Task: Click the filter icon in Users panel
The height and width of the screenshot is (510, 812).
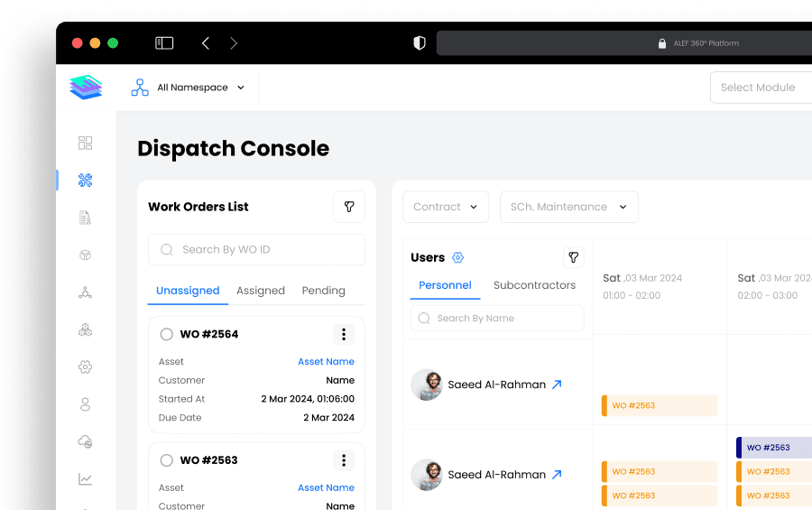Action: 573,257
